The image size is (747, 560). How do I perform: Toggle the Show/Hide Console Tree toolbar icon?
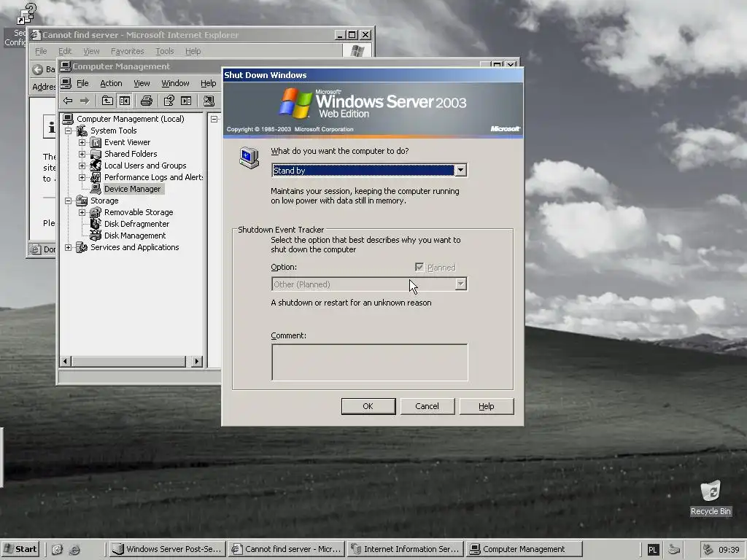[125, 101]
